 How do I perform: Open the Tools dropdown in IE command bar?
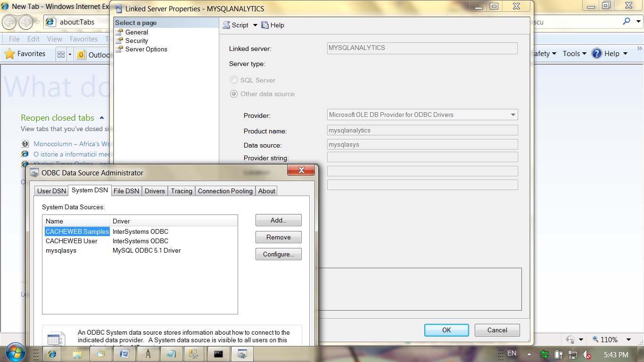click(x=574, y=54)
